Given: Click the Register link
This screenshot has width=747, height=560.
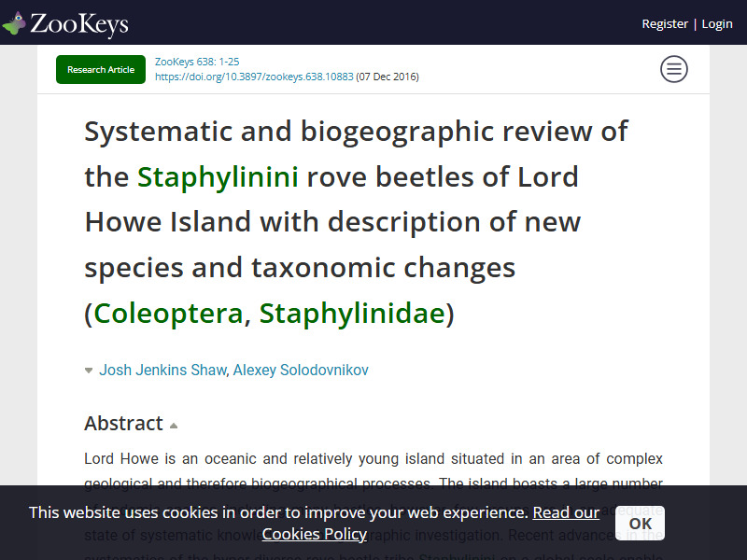Looking at the screenshot, I should [x=665, y=24].
